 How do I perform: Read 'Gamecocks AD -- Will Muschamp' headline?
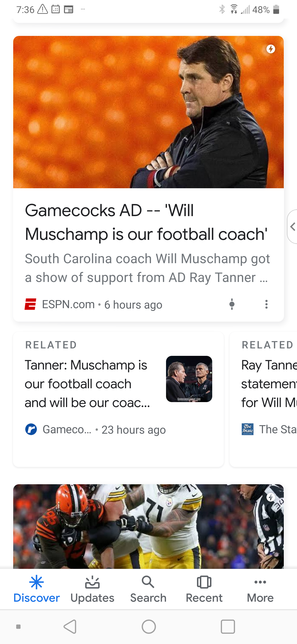pyautogui.click(x=146, y=222)
